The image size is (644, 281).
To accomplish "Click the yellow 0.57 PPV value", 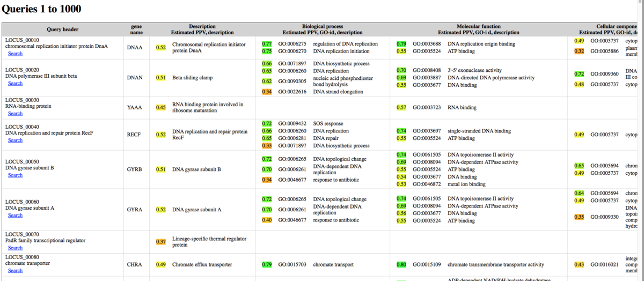I will 401,108.
